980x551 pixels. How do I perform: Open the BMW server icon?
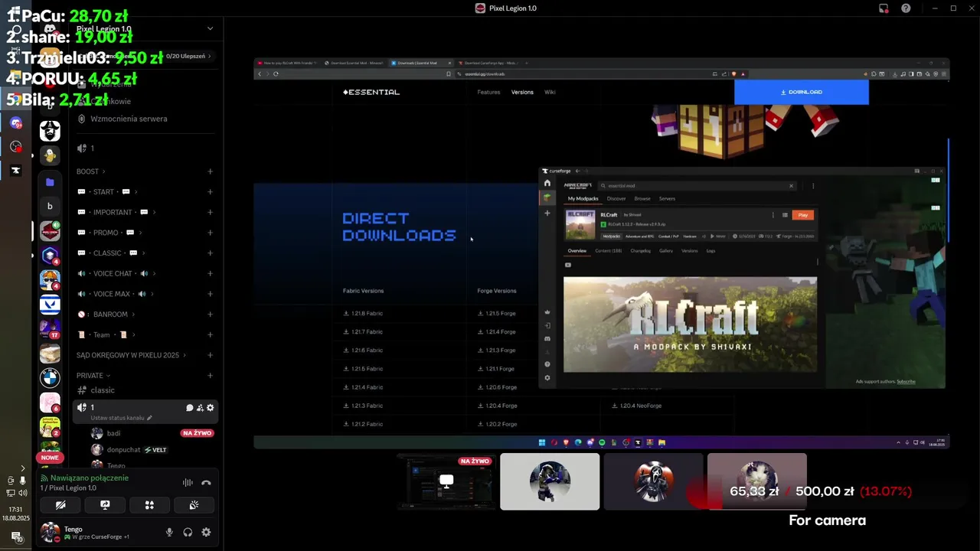[x=50, y=377]
